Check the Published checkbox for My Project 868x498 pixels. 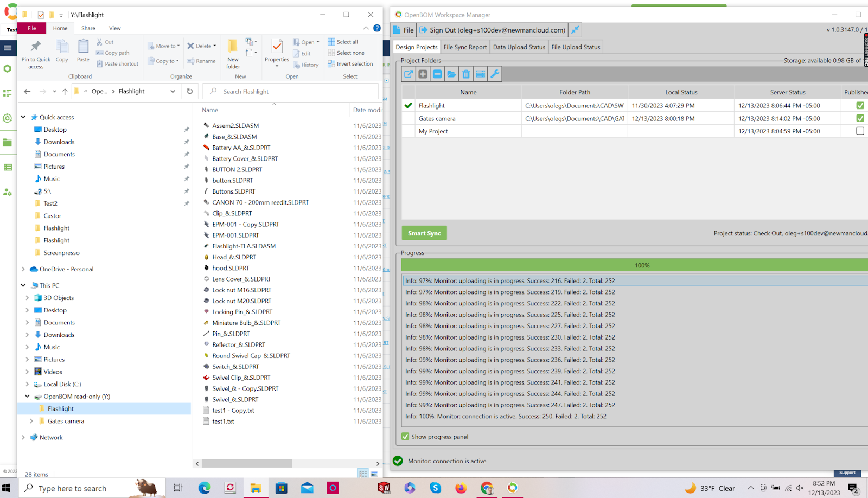[x=860, y=131]
